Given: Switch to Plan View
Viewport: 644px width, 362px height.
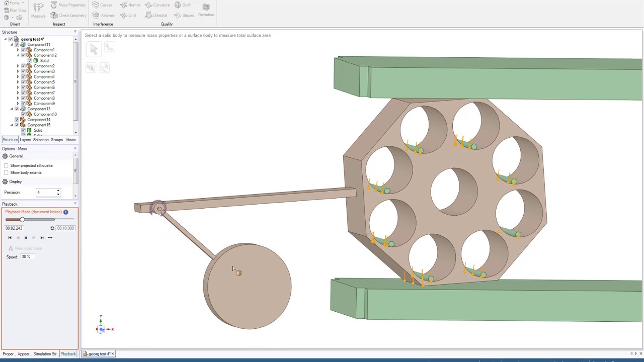Looking at the screenshot, I should tap(15, 10).
